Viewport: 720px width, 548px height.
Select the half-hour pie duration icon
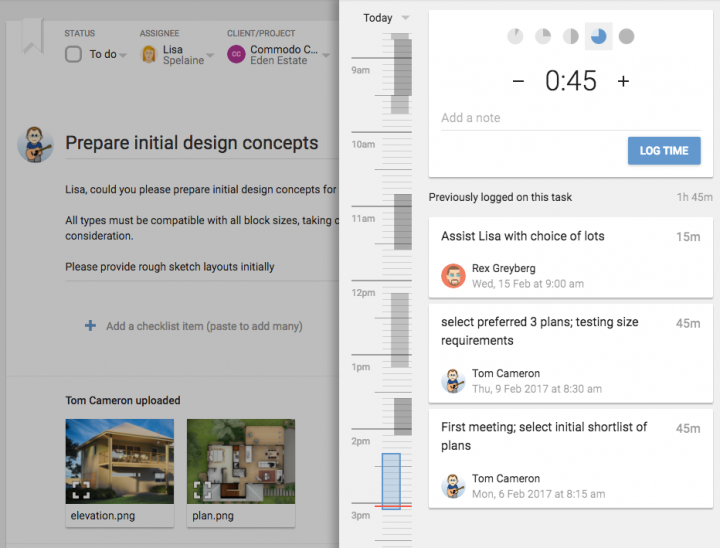tap(571, 36)
